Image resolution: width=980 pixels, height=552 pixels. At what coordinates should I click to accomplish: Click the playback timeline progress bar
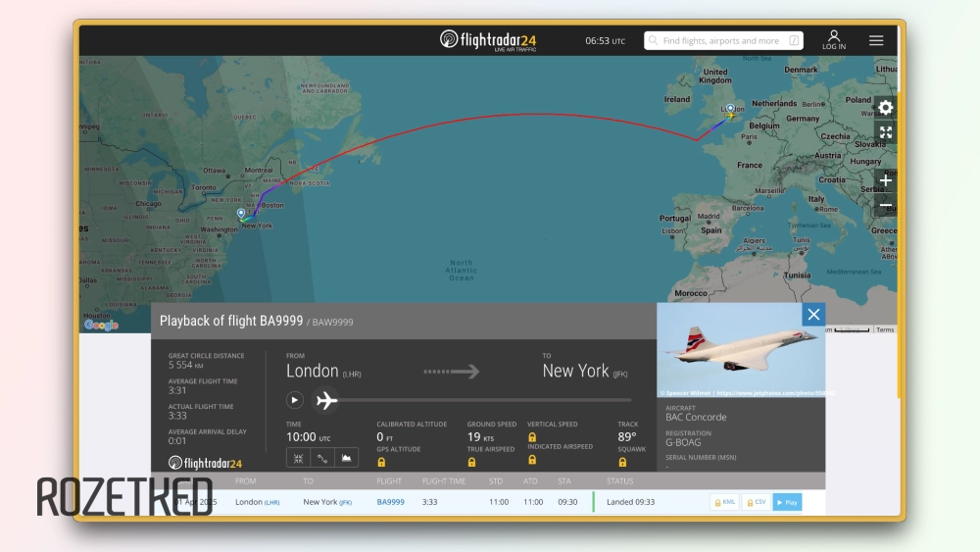tap(490, 400)
